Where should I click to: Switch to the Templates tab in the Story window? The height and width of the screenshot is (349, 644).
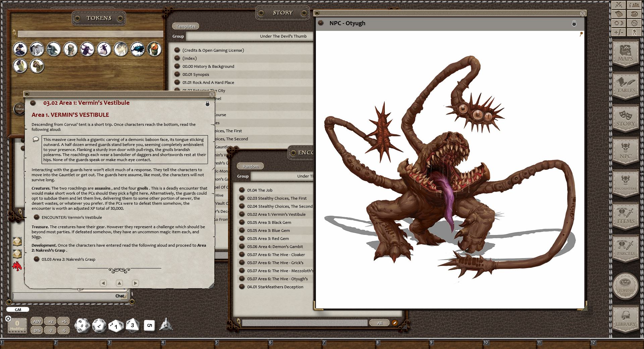pos(185,26)
